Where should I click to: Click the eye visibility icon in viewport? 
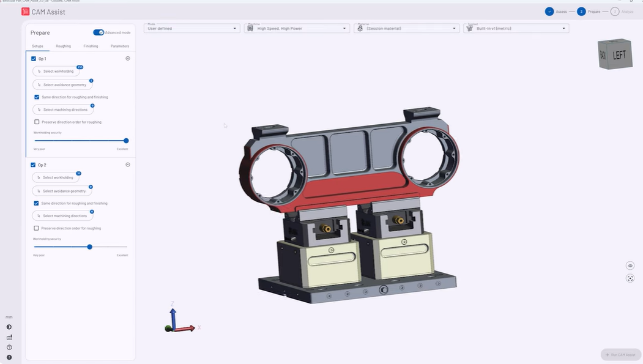click(x=630, y=266)
